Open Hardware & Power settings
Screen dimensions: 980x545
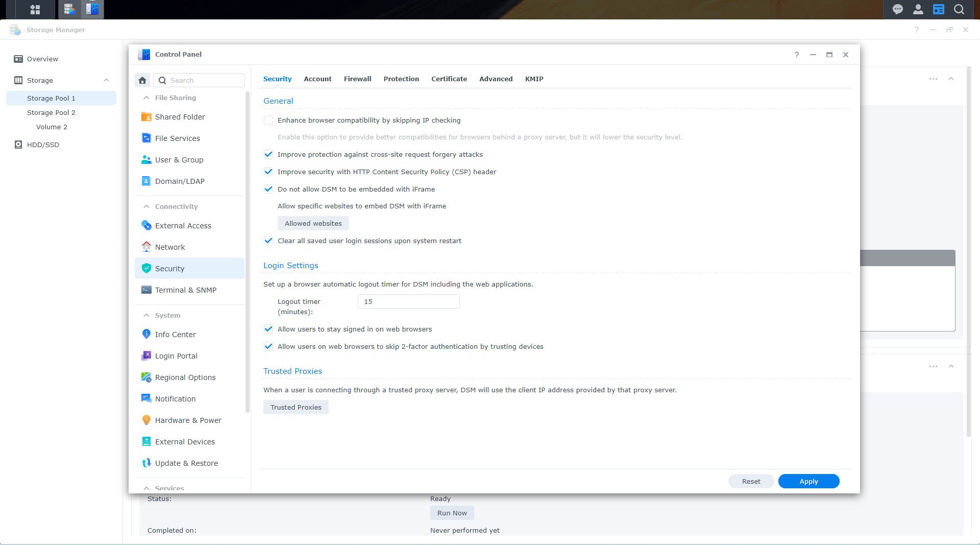click(189, 420)
